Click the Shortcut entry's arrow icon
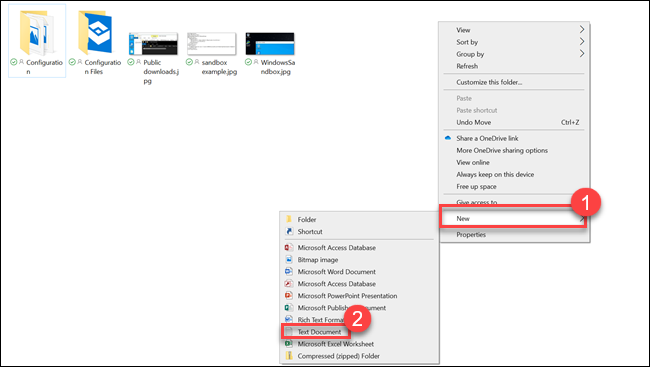The image size is (650, 367). [289, 231]
